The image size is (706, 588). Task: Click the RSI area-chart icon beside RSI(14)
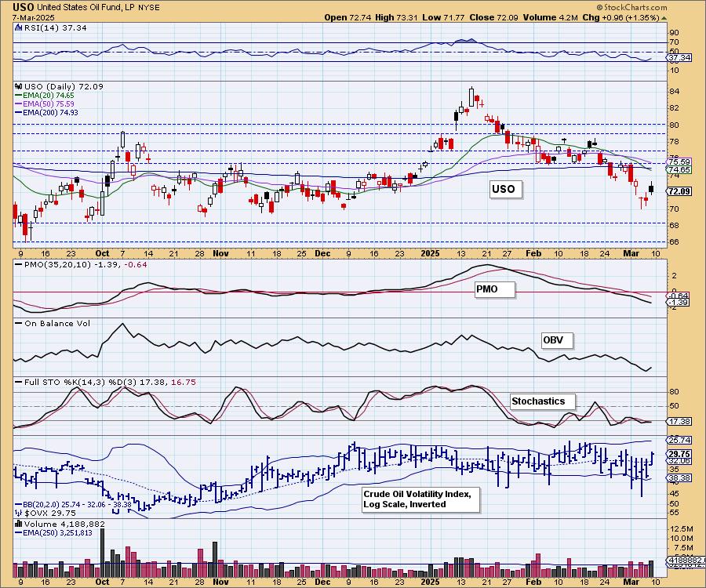(18, 27)
